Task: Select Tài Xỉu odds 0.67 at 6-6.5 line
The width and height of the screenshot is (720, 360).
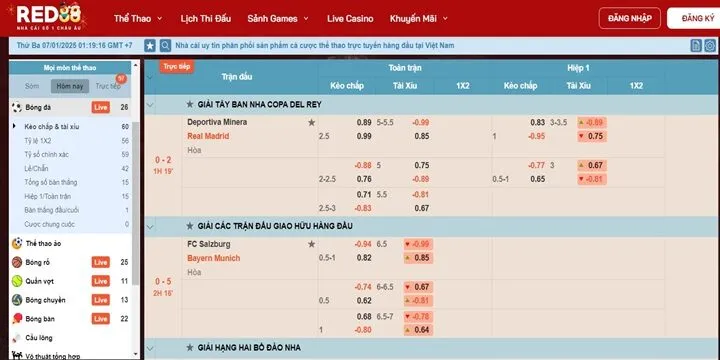Action: [418, 287]
